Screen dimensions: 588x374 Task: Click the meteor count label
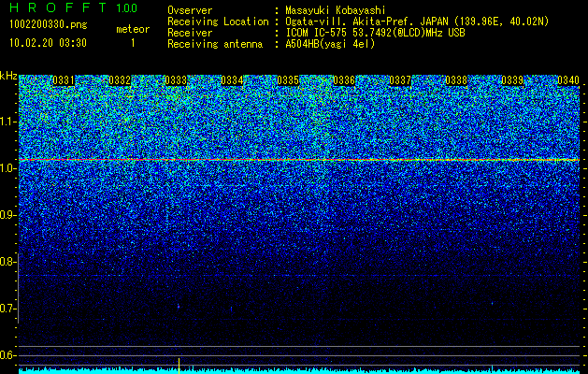click(133, 29)
